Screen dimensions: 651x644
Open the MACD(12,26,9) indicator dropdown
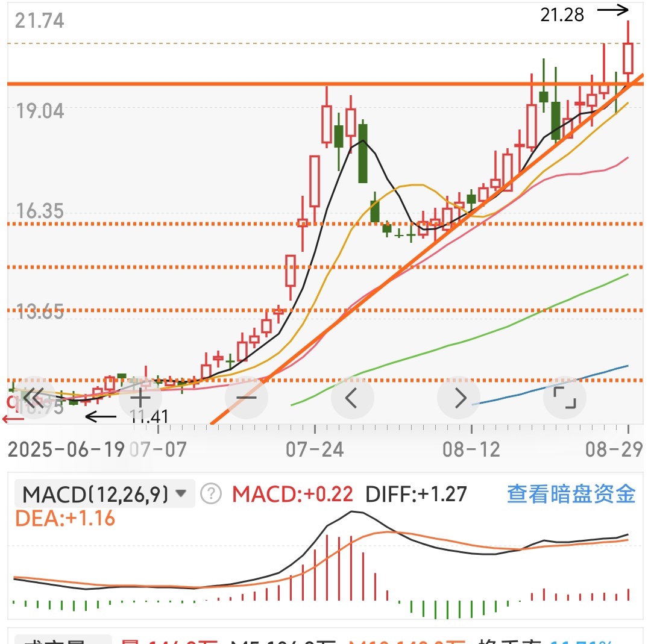tap(105, 494)
